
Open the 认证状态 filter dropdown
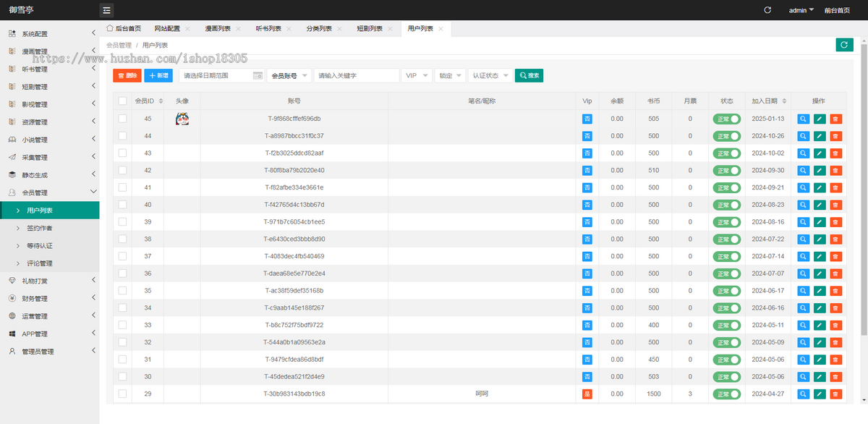click(490, 75)
